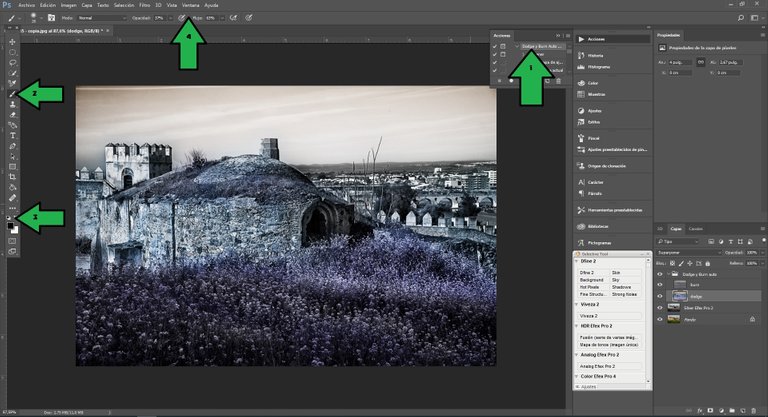Hide the Silver Efex Pro 2 layer
768x417 pixels.
[x=660, y=308]
